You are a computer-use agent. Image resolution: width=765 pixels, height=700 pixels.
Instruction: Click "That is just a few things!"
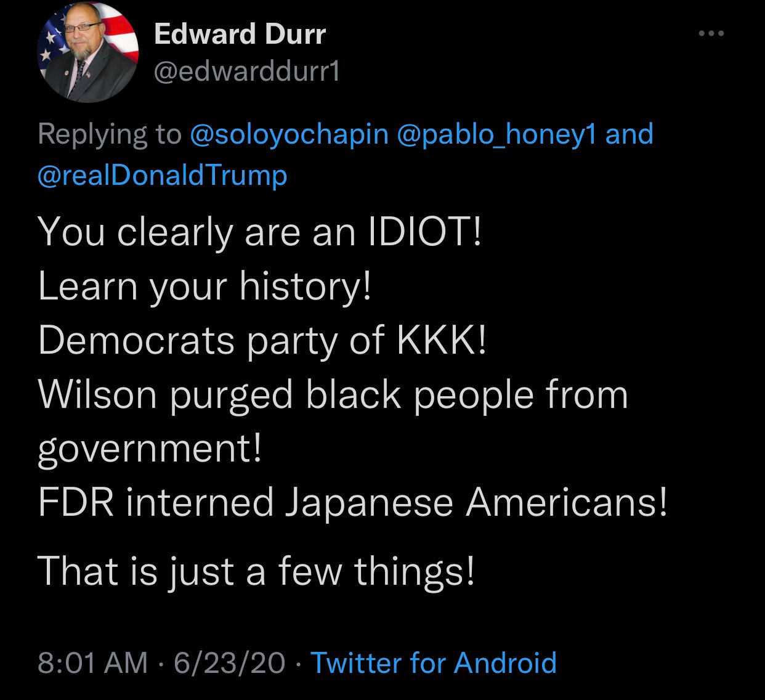pos(256,571)
